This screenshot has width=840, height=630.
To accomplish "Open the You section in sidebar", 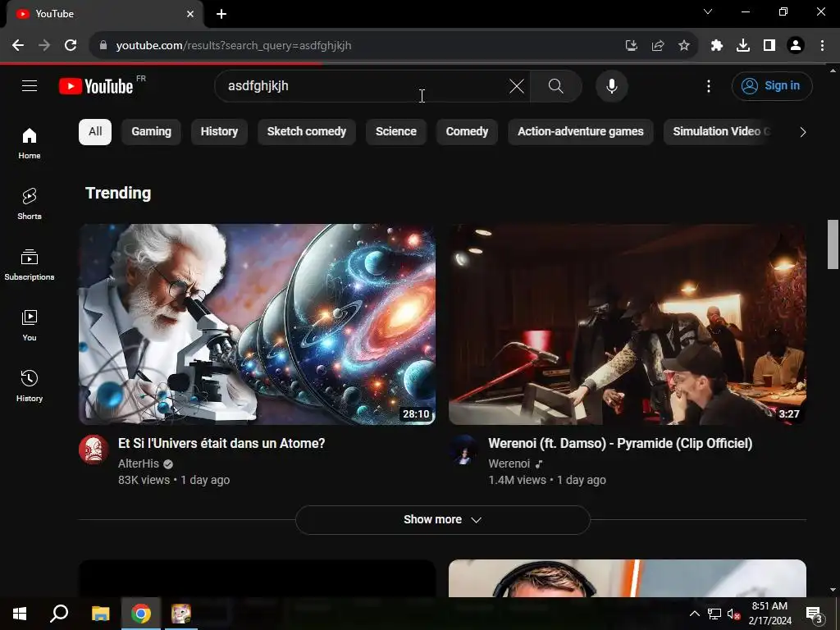I will point(30,325).
